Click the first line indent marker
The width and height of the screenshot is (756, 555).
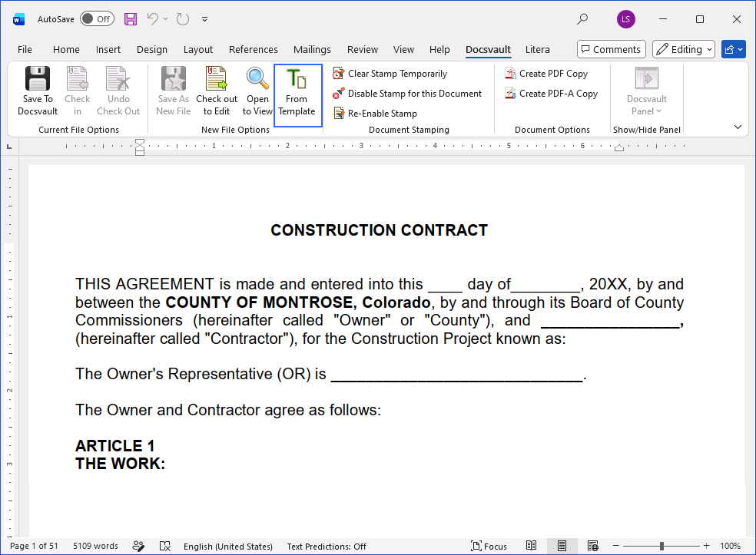(140, 143)
